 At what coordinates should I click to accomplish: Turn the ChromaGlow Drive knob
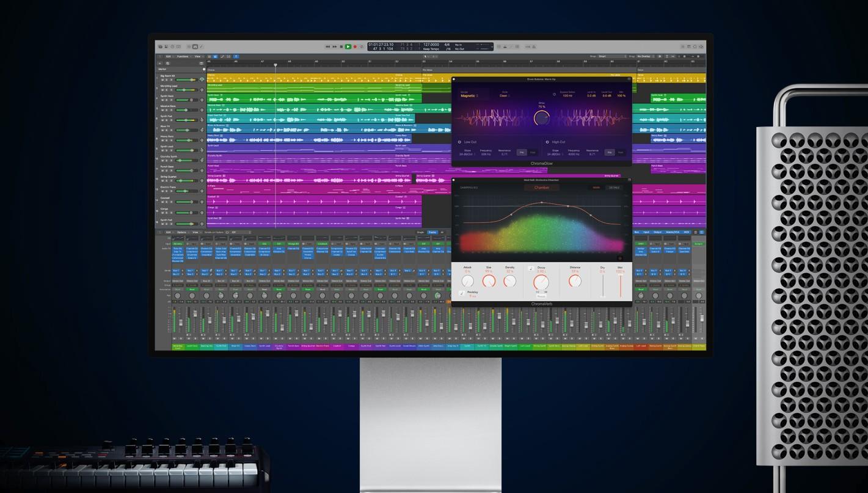click(x=542, y=118)
